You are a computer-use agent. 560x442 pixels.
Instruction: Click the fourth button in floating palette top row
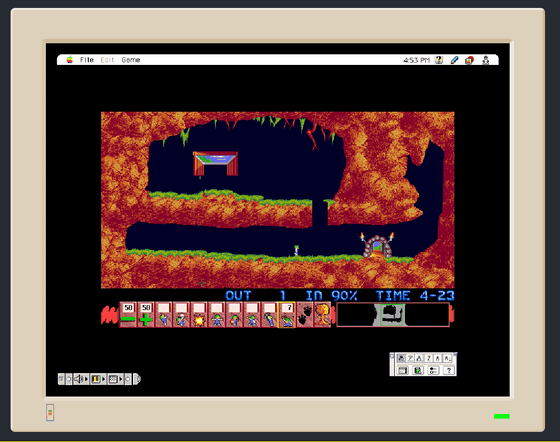(x=428, y=358)
